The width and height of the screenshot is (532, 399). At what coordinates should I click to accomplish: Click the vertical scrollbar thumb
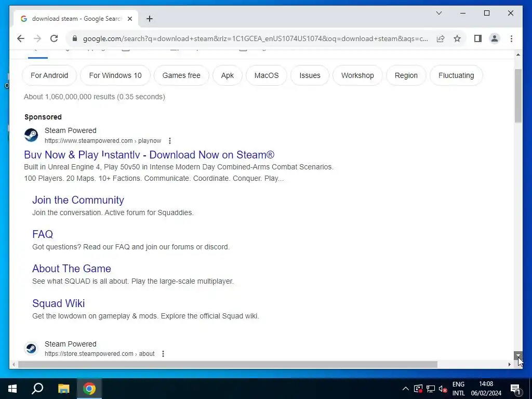pyautogui.click(x=518, y=96)
